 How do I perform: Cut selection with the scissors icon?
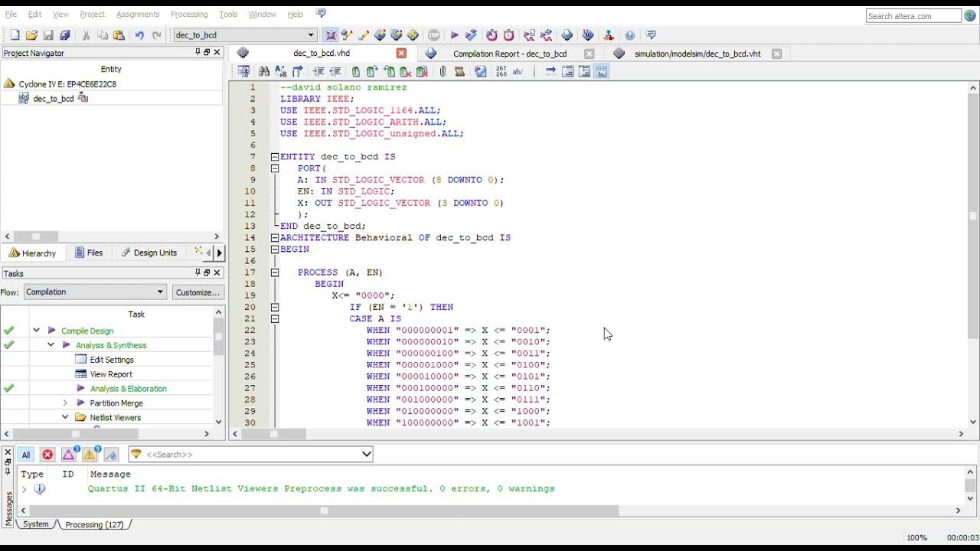[x=86, y=35]
